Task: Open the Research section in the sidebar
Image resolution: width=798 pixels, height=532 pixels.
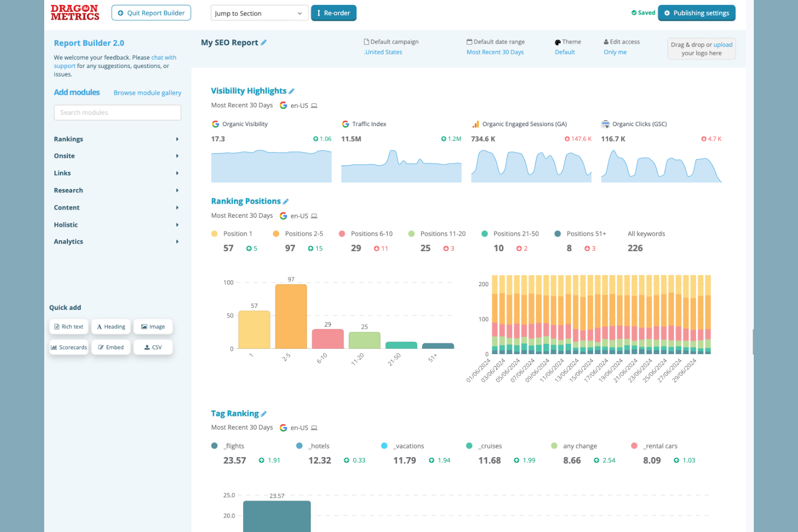Action: (68, 190)
